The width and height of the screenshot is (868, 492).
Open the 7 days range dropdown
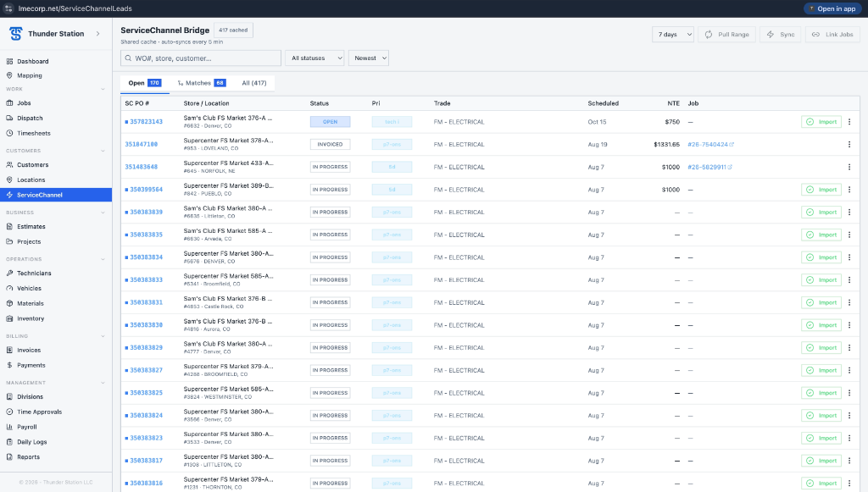pyautogui.click(x=672, y=34)
